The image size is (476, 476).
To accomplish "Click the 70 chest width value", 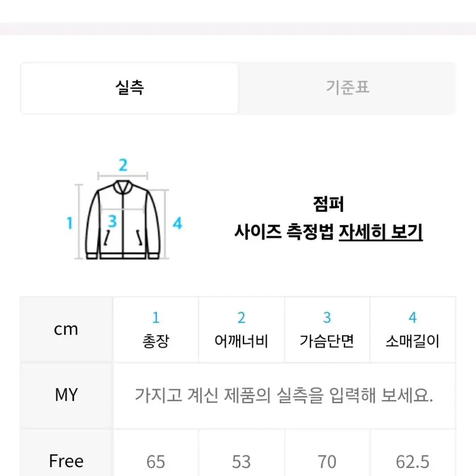I will point(327,462).
